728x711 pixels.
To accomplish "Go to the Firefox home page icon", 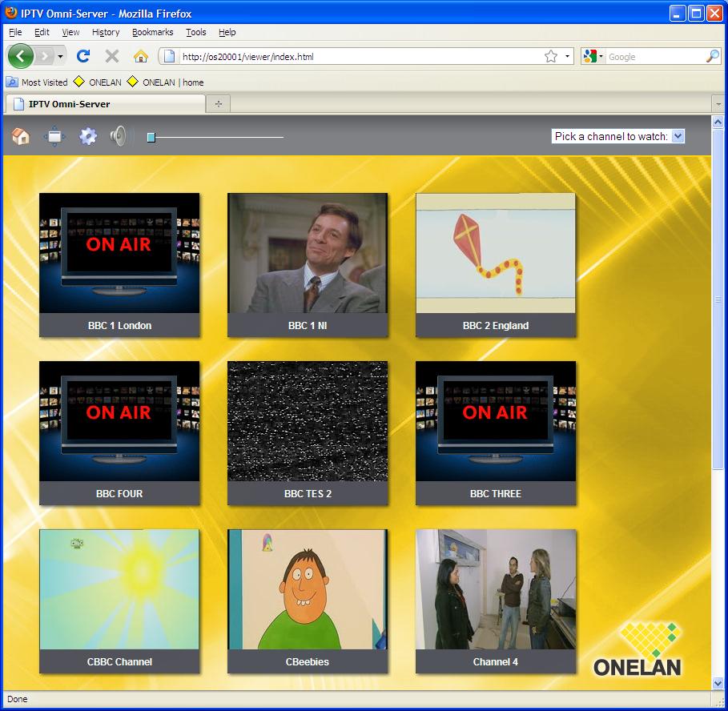I will [x=141, y=57].
